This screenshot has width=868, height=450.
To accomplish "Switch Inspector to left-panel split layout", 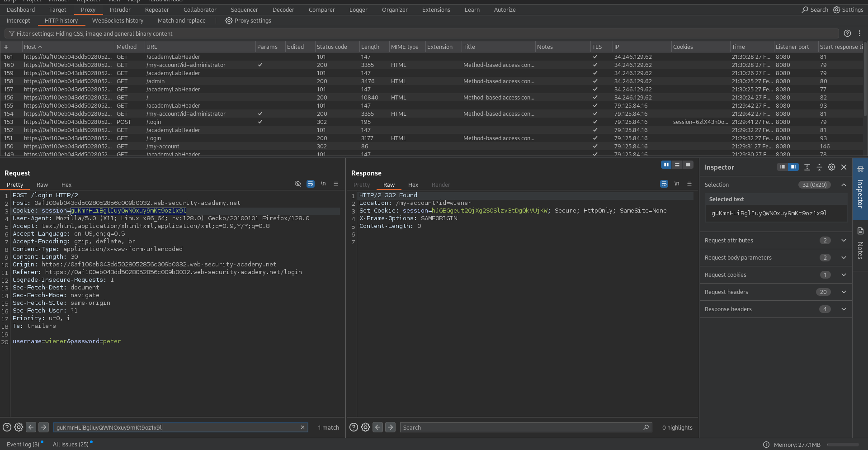I will point(782,167).
